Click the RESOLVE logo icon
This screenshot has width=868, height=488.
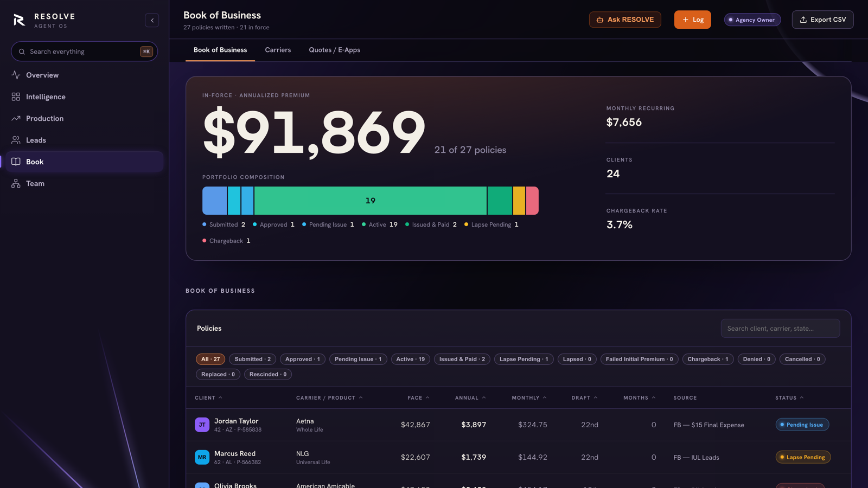tap(19, 20)
